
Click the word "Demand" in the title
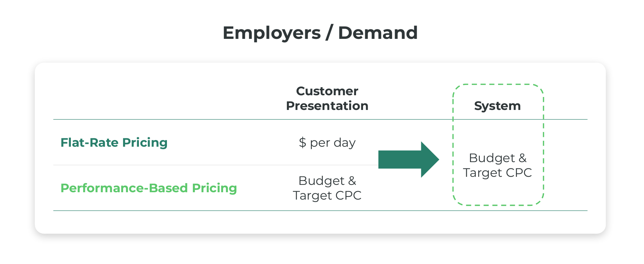[378, 33]
